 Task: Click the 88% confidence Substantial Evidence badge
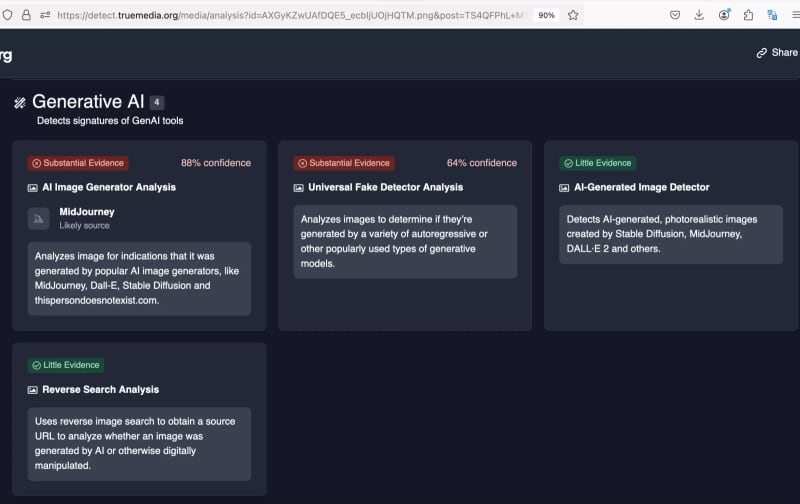click(x=78, y=163)
